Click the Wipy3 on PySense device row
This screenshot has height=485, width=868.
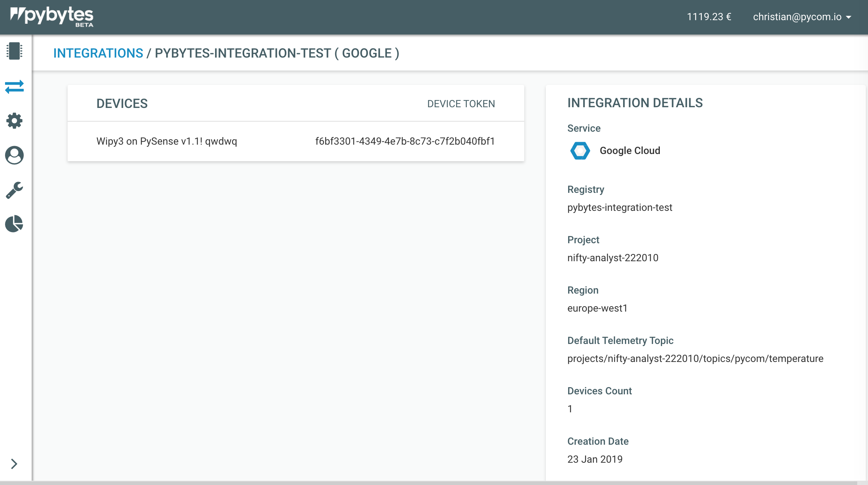tap(166, 141)
